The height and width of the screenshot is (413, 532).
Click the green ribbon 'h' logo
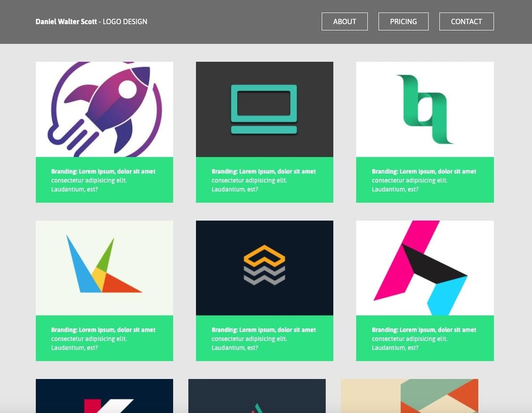pos(425,108)
